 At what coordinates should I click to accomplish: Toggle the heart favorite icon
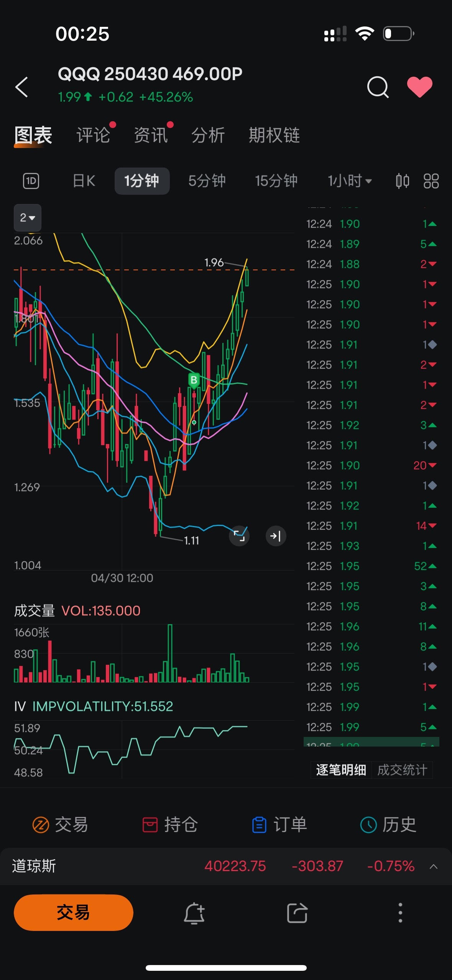(420, 87)
